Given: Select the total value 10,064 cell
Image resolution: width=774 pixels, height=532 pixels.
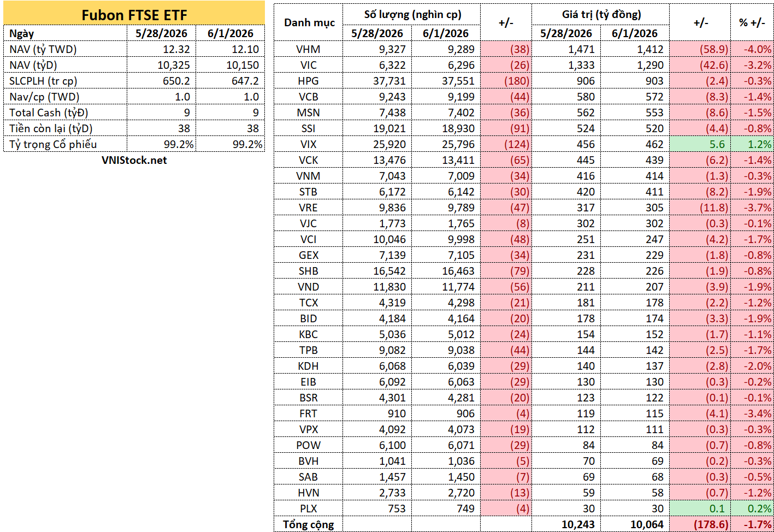Looking at the screenshot, I should pyautogui.click(x=635, y=524).
